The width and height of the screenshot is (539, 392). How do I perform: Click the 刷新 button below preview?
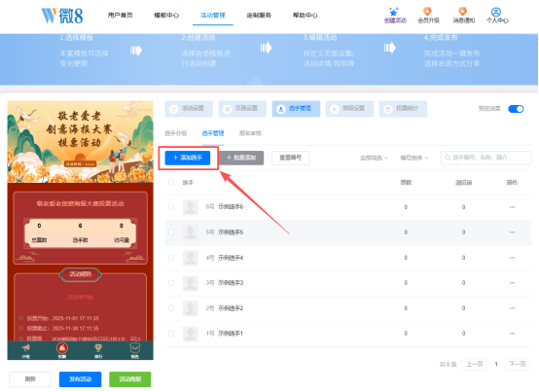30,379
